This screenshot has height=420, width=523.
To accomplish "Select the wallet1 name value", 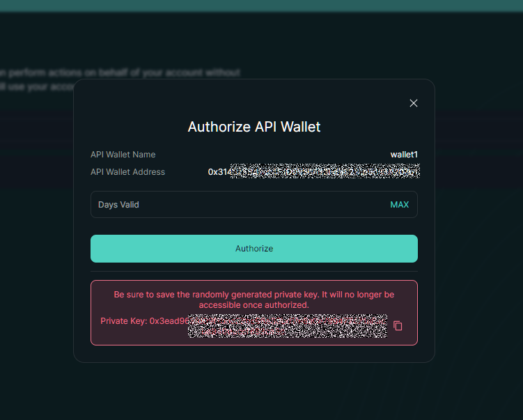I will click(x=404, y=155).
